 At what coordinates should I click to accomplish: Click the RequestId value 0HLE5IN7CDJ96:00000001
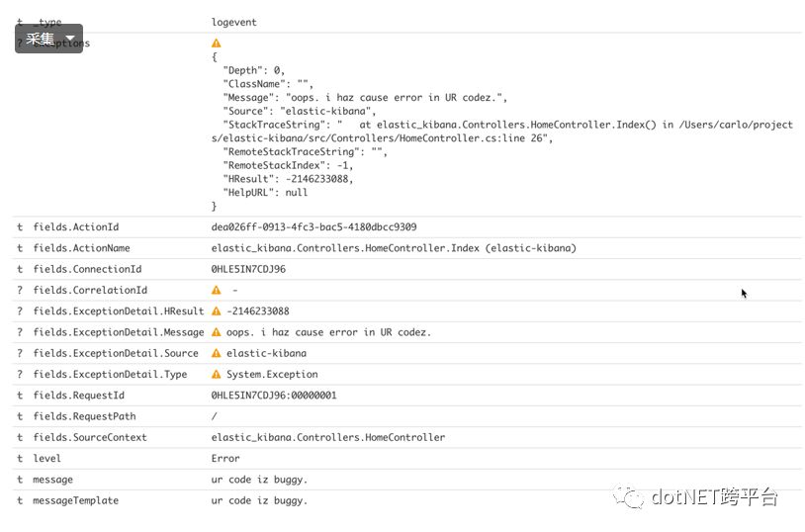[x=274, y=396]
